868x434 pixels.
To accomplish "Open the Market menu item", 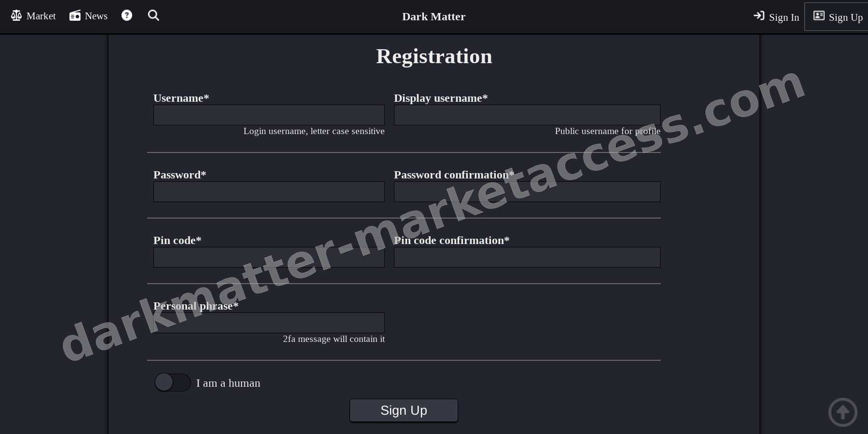I will tap(41, 16).
